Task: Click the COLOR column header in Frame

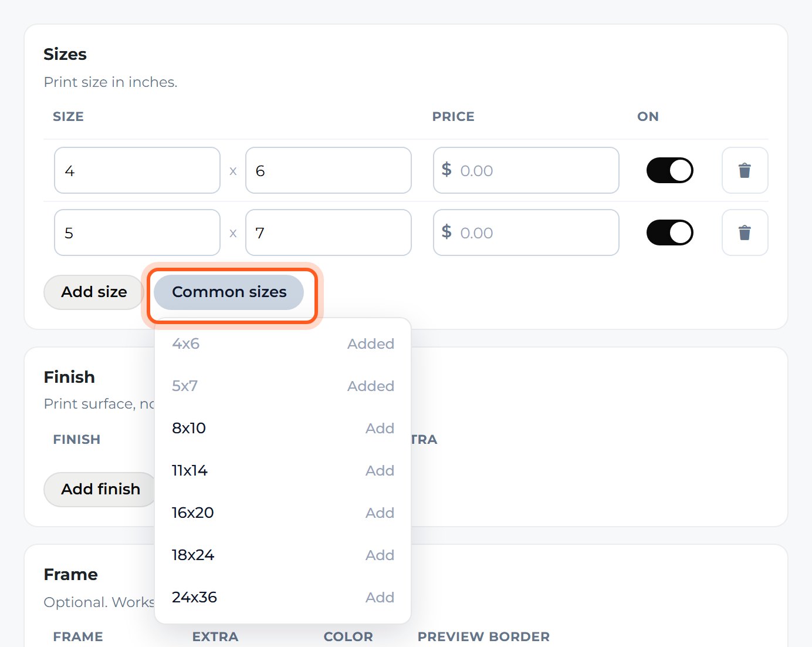Action: point(349,636)
